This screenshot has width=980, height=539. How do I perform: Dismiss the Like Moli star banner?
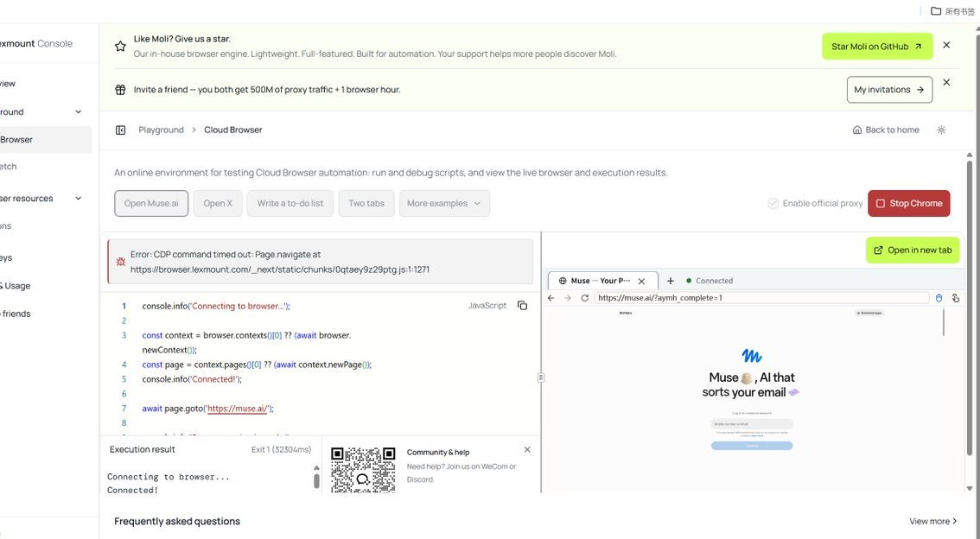[946, 45]
